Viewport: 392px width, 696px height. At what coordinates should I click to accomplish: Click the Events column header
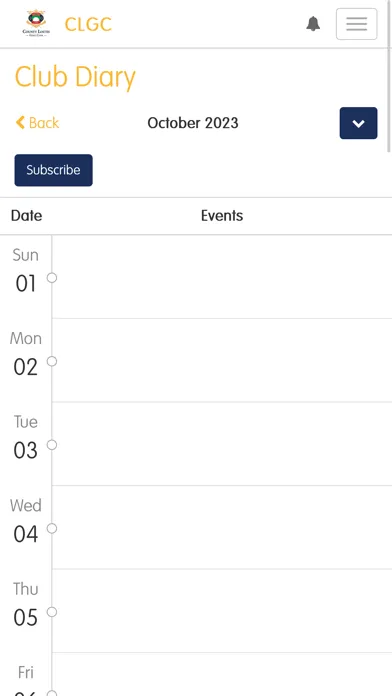(222, 216)
